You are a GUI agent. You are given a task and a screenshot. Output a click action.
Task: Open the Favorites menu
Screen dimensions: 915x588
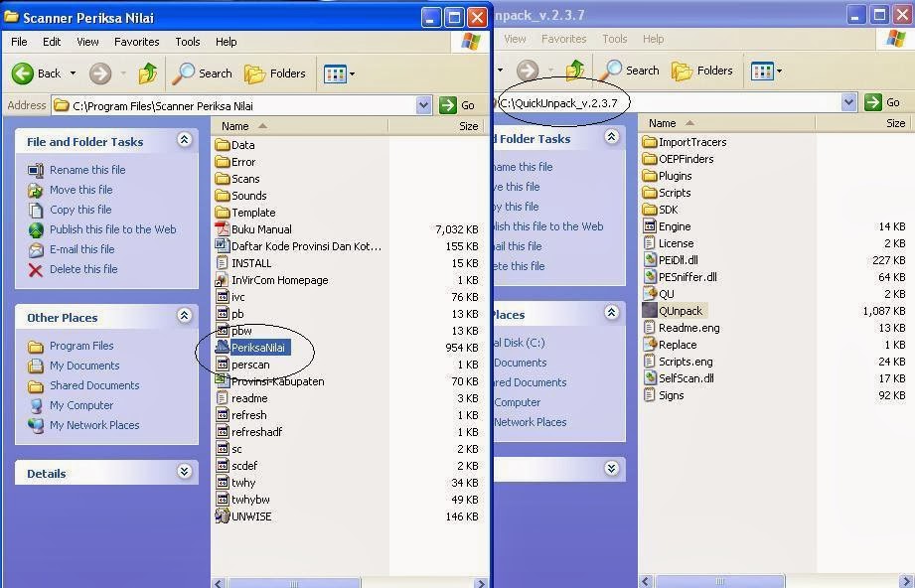coord(136,42)
